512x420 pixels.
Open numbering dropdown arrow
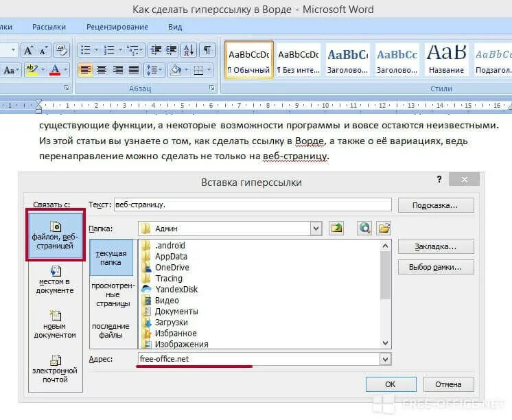[120, 50]
